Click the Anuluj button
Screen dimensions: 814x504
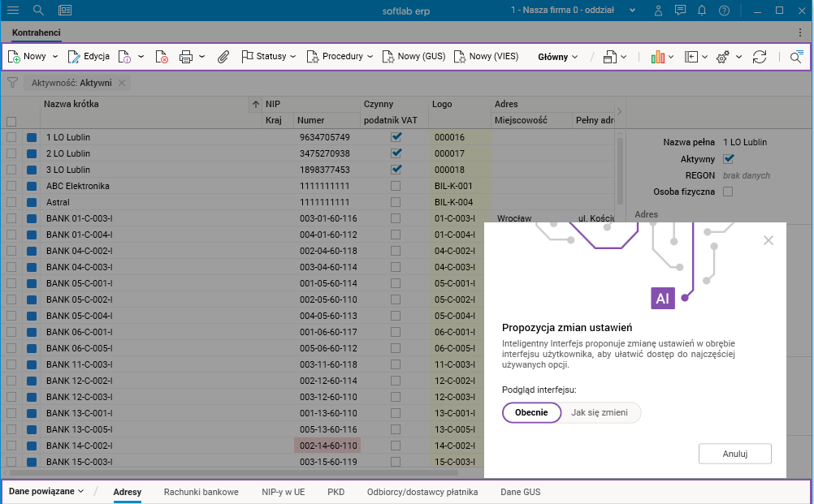(734, 454)
